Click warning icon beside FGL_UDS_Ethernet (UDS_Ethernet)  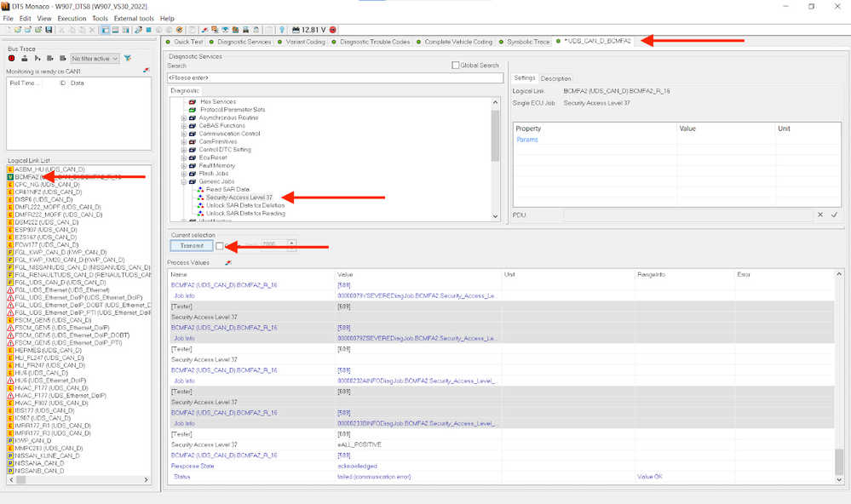tap(10, 290)
